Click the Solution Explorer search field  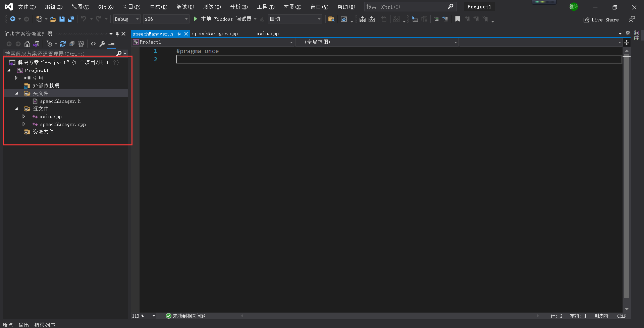60,53
